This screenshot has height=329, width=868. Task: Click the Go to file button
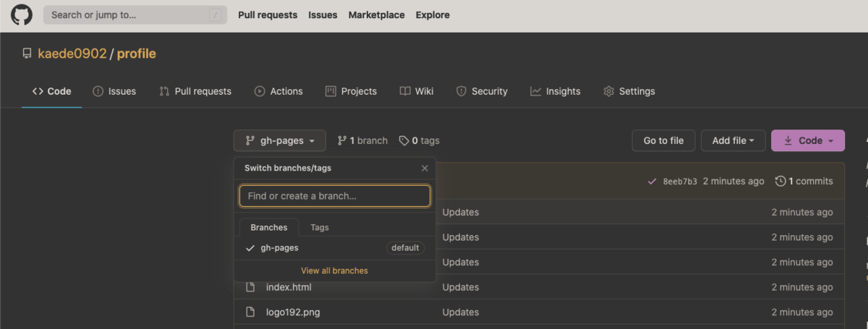coord(663,140)
